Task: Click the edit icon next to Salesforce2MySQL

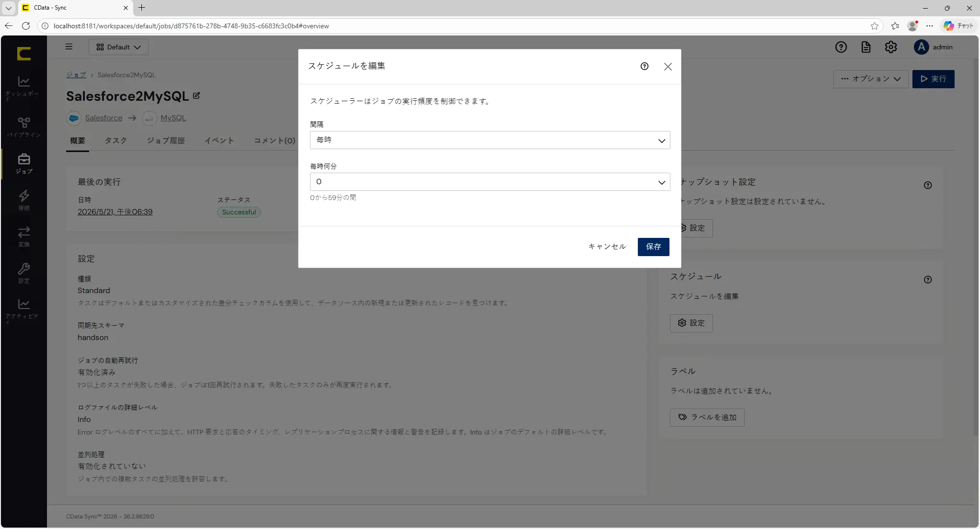Action: point(196,96)
